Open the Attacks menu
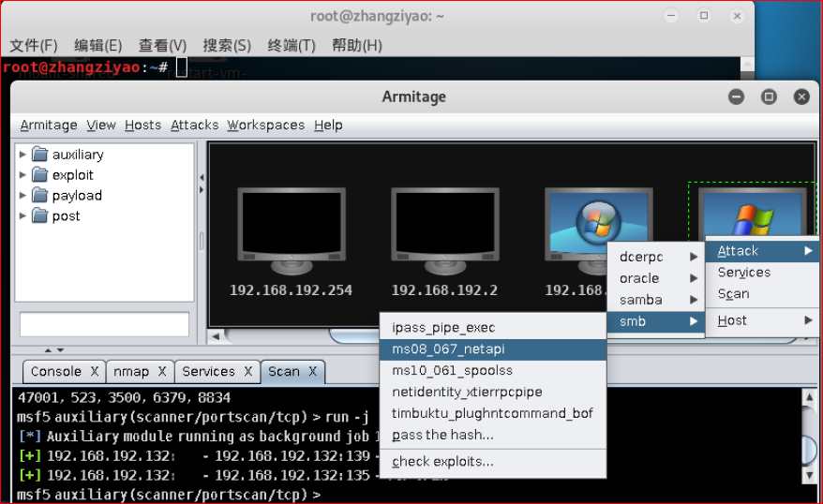The image size is (823, 504). (194, 125)
